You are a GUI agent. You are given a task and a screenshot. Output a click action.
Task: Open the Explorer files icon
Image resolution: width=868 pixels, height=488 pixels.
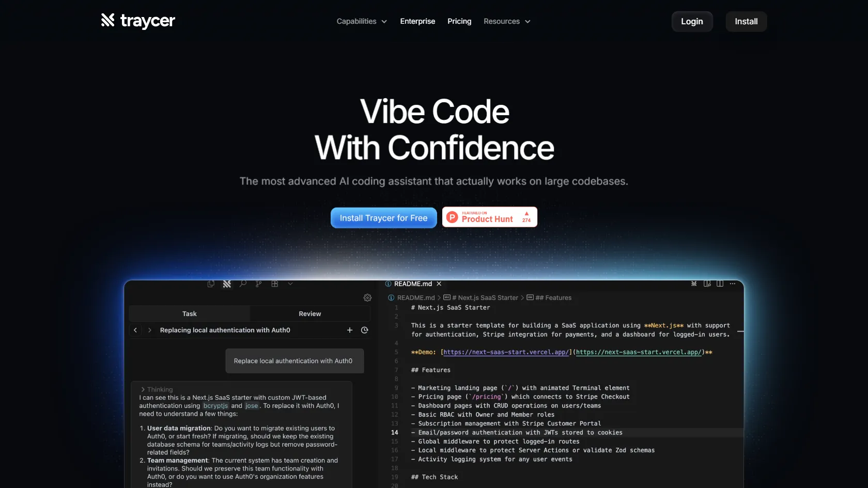coord(211,284)
